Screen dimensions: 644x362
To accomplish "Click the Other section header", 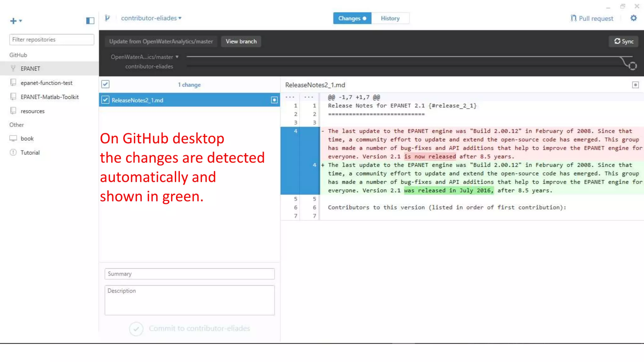I will [x=17, y=125].
